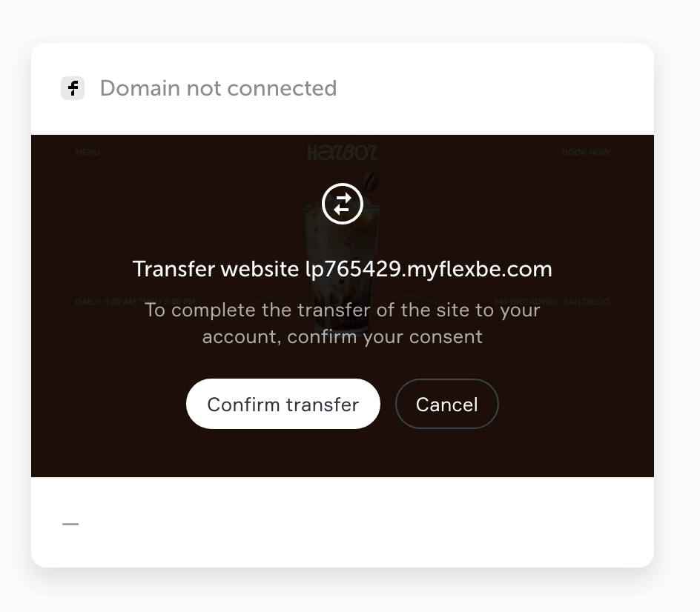Click the lp765429.myflexbe.com domain name
This screenshot has height=612, width=700.
click(429, 270)
